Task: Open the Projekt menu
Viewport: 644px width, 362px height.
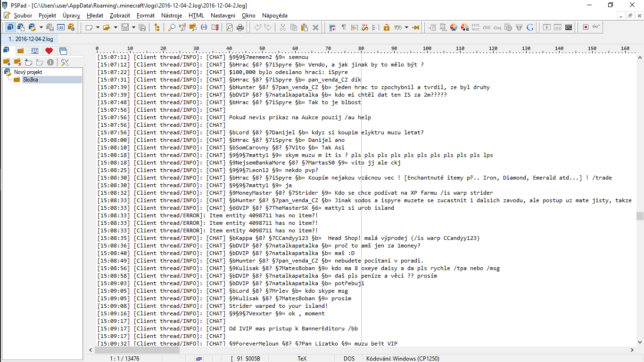Action: [47, 16]
